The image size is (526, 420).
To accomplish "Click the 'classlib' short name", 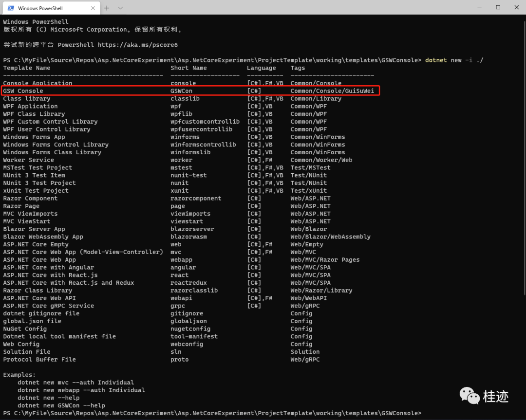I will [x=185, y=98].
